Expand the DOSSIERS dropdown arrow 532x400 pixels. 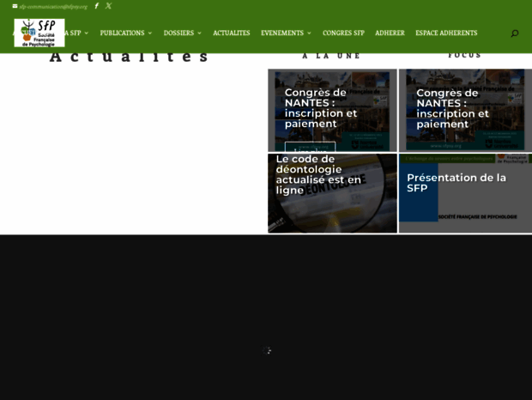[x=199, y=33]
